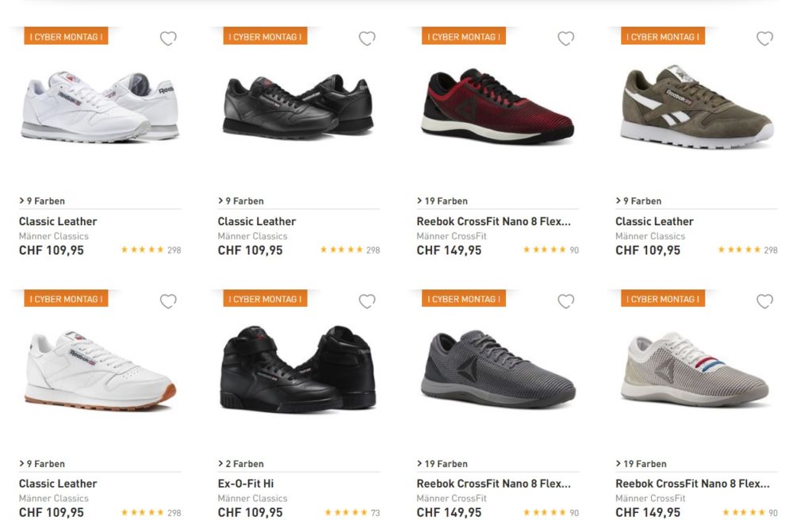Show 19 Farben for red CrossFit Nano
The image size is (812, 532).
point(442,201)
